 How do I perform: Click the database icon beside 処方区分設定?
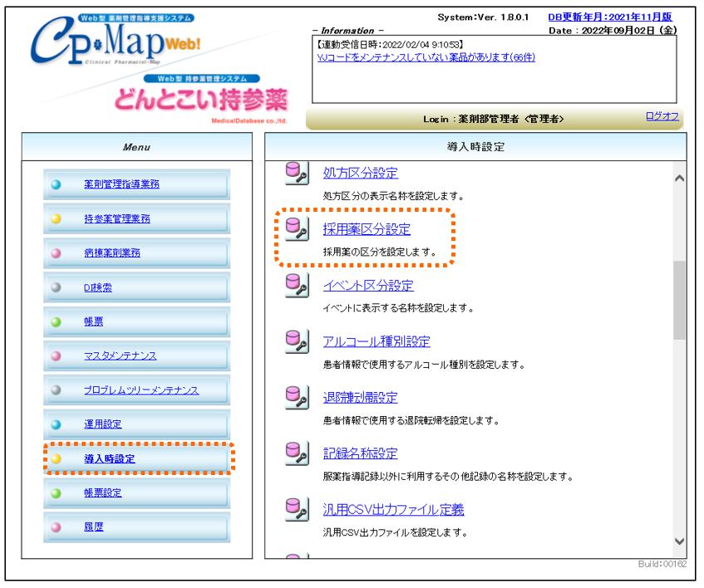tap(297, 172)
